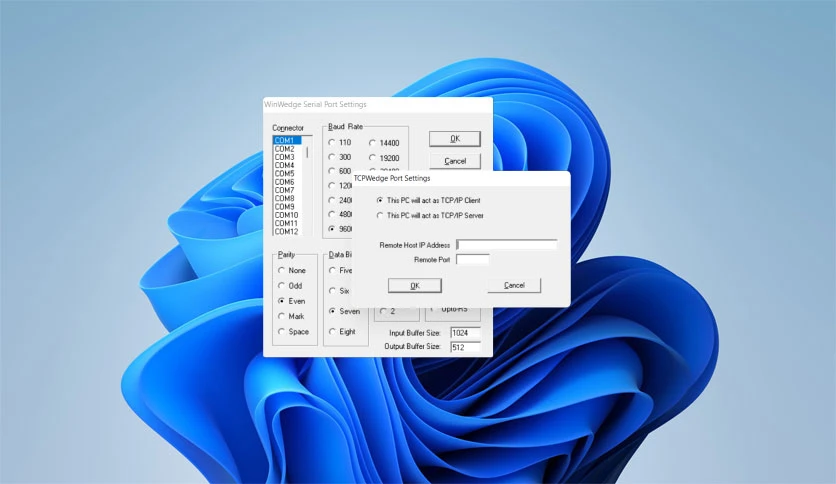This screenshot has width=836, height=484.
Task: Select TCP/IP Client mode radio button
Action: tap(380, 200)
